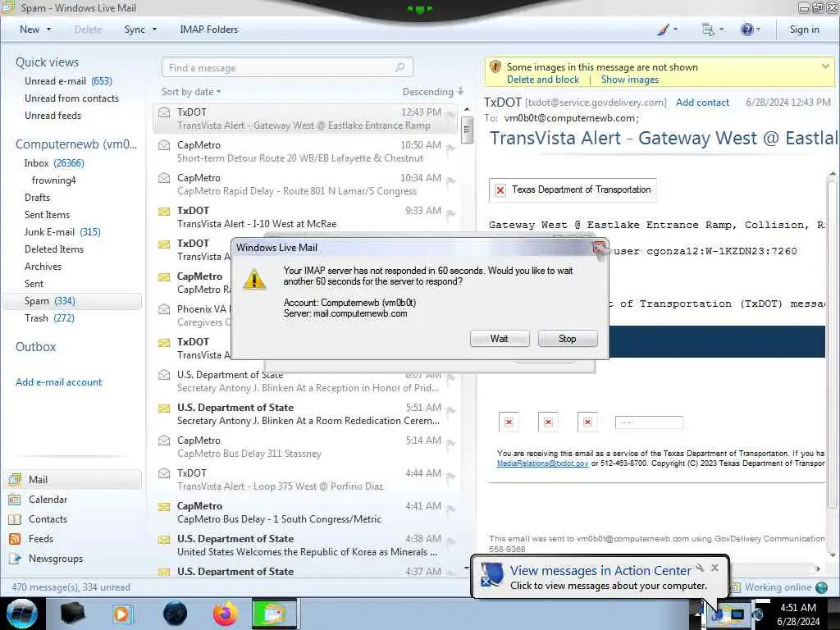Open Windows Media Player taskbar icon
This screenshot has width=840, height=630.
click(122, 614)
